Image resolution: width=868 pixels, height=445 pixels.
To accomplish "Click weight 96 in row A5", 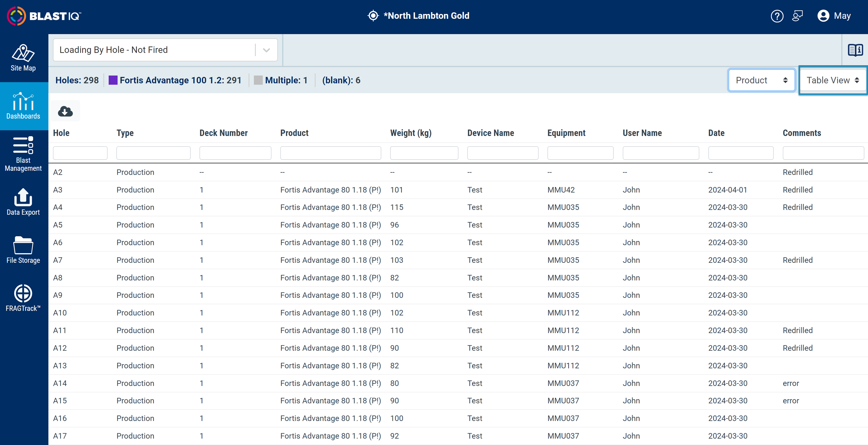I will [394, 225].
